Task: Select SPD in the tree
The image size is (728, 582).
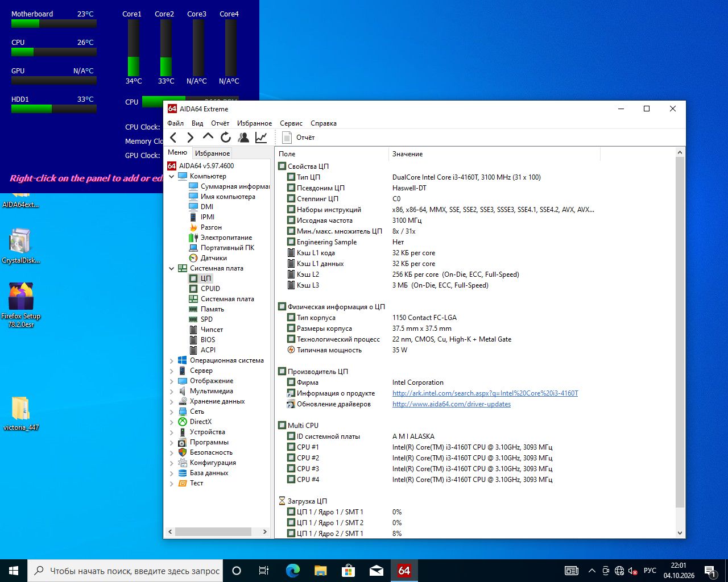Action: [206, 319]
